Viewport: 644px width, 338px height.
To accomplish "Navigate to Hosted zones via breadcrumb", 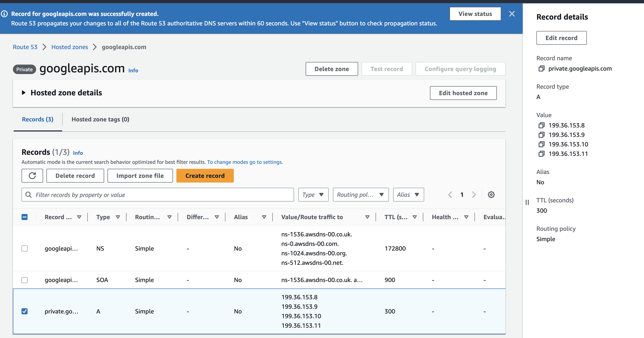I will (69, 47).
